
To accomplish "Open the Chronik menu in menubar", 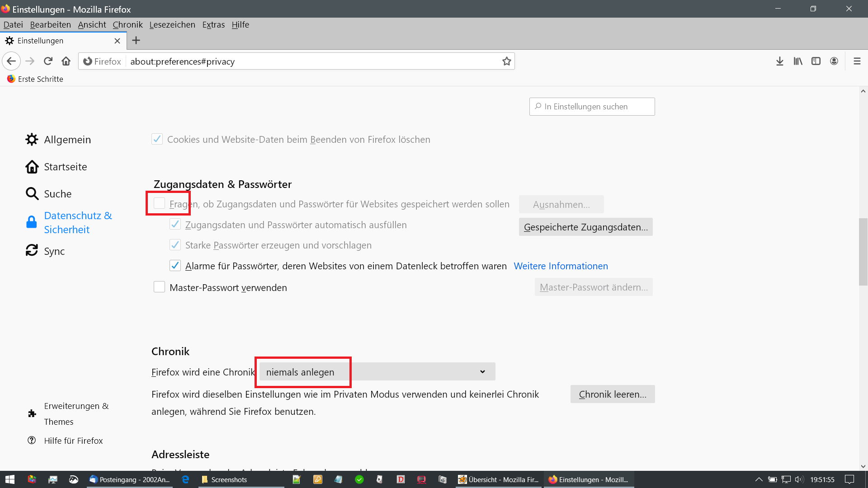I will (127, 24).
